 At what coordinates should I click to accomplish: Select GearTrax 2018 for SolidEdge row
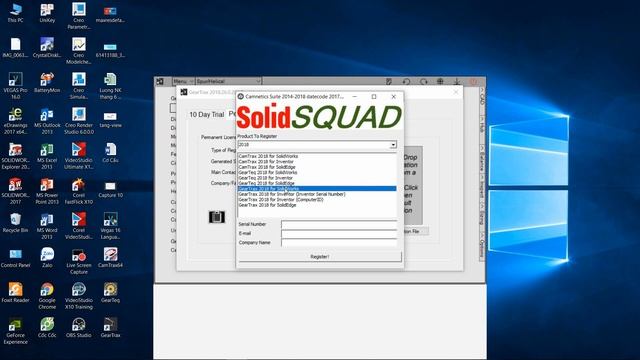(x=317, y=205)
